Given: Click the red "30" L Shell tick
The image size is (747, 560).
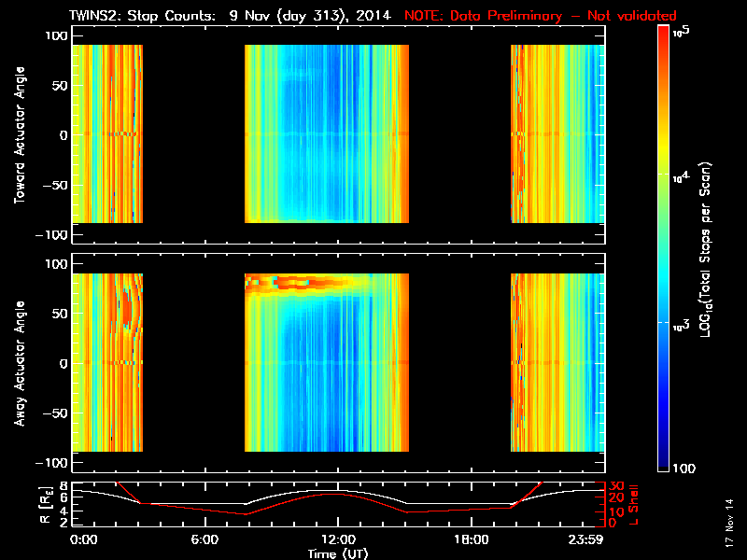Looking at the screenshot, I should 616,486.
